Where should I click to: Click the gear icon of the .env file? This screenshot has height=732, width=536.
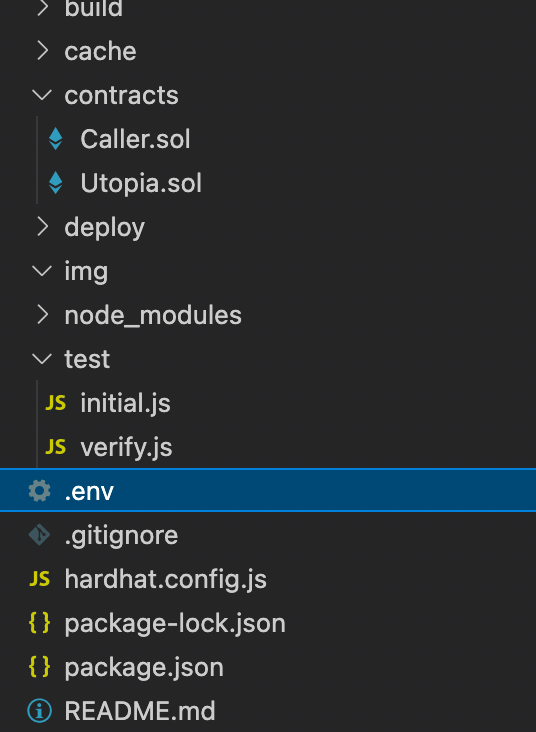tap(39, 491)
